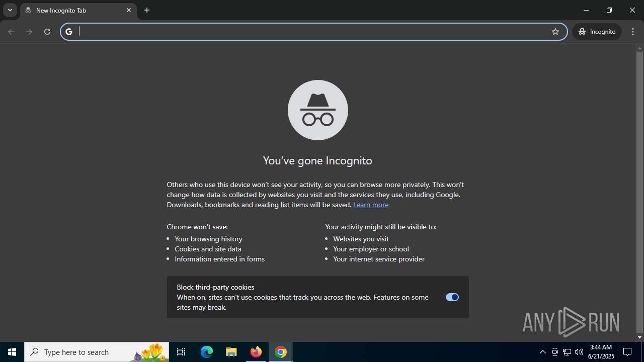Open the Windows Start menu
Screen dimensions: 644x362
point(12,352)
